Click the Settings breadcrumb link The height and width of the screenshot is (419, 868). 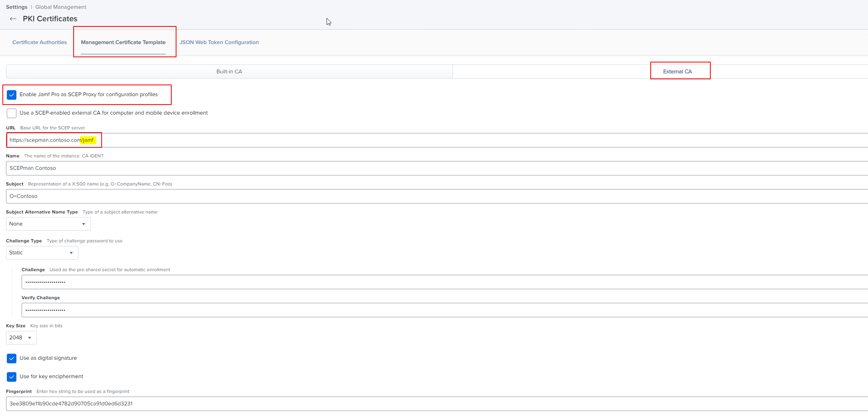(17, 7)
